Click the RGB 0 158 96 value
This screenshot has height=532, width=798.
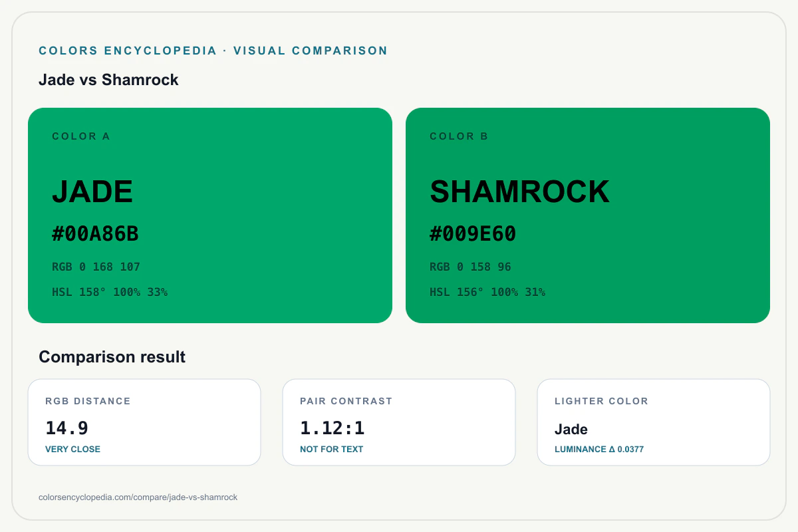coord(470,267)
